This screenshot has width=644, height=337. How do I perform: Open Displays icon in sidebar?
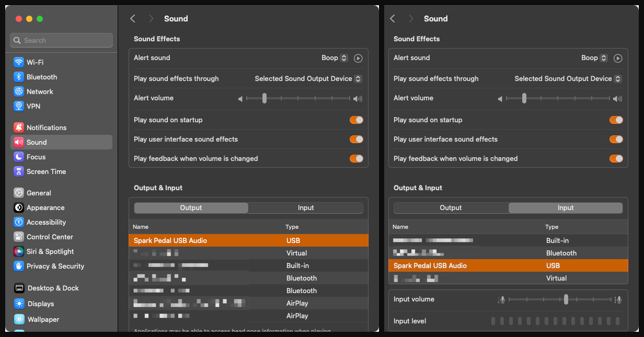click(x=19, y=304)
